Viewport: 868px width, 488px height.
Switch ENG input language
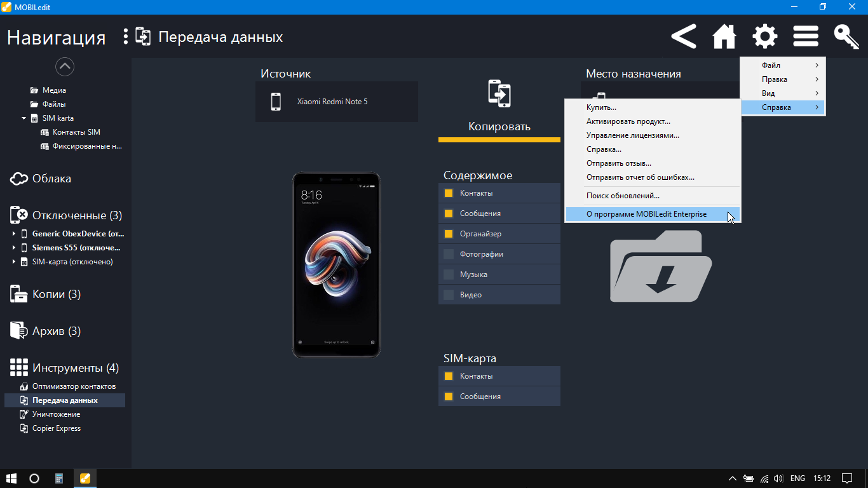[797, 478]
